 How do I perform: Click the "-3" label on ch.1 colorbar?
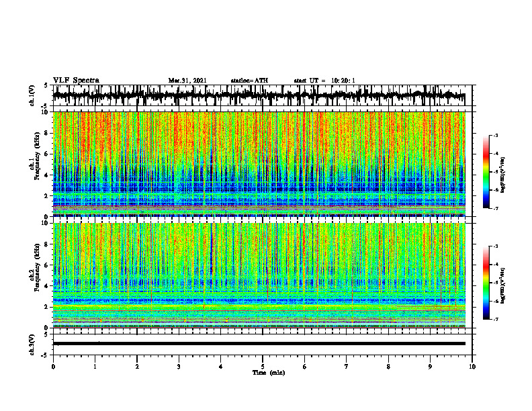point(496,135)
